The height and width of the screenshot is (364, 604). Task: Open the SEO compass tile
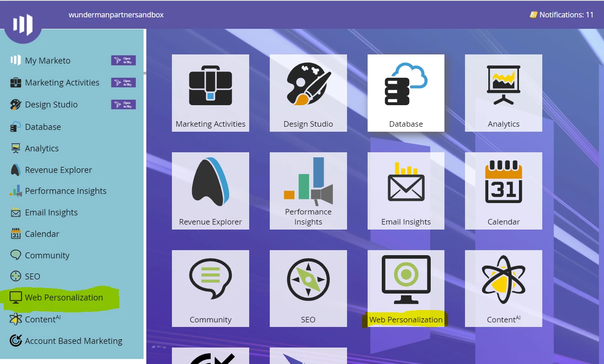pyautogui.click(x=308, y=289)
